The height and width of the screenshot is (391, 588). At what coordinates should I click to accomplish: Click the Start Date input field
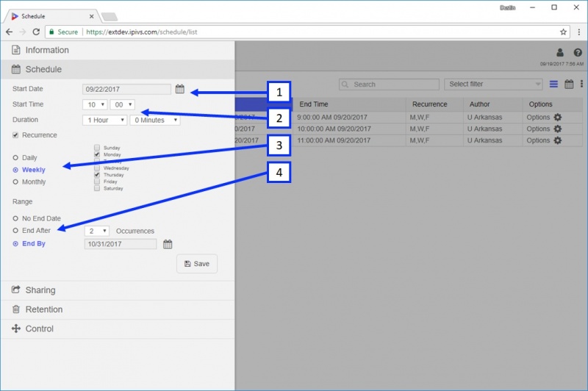tap(126, 89)
